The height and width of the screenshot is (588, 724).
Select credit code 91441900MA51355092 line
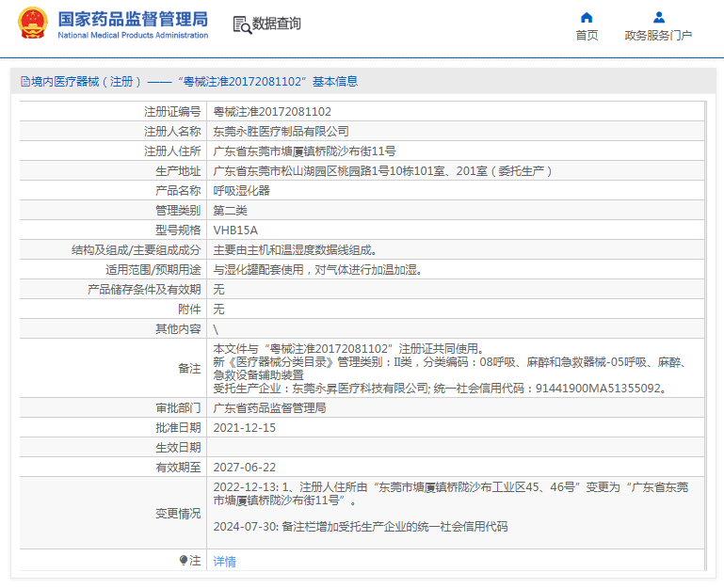pyautogui.click(x=440, y=389)
